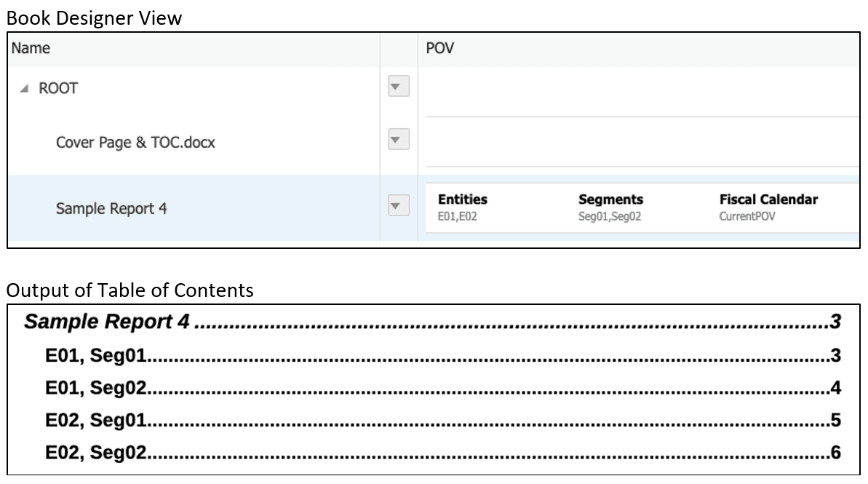
Task: Open dropdown arrow beside ROOT row
Action: pyautogui.click(x=396, y=88)
